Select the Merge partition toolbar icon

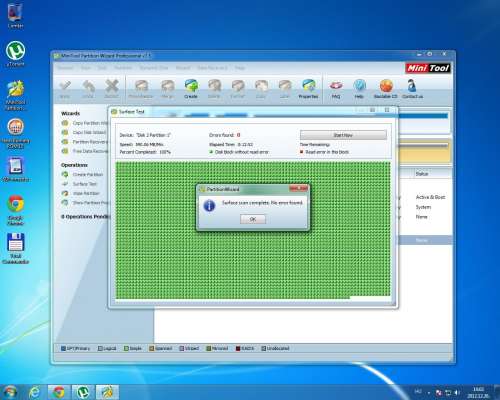tap(167, 88)
